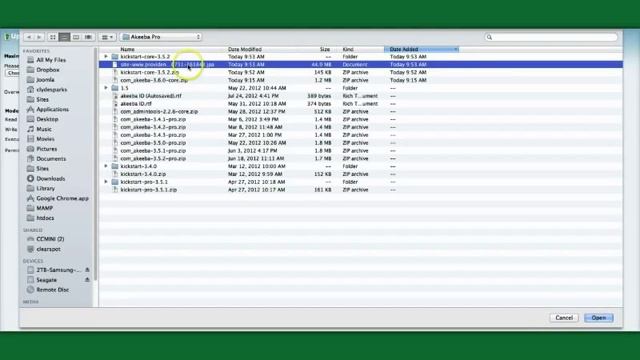
Task: Switch to icon view
Action: tap(53, 37)
